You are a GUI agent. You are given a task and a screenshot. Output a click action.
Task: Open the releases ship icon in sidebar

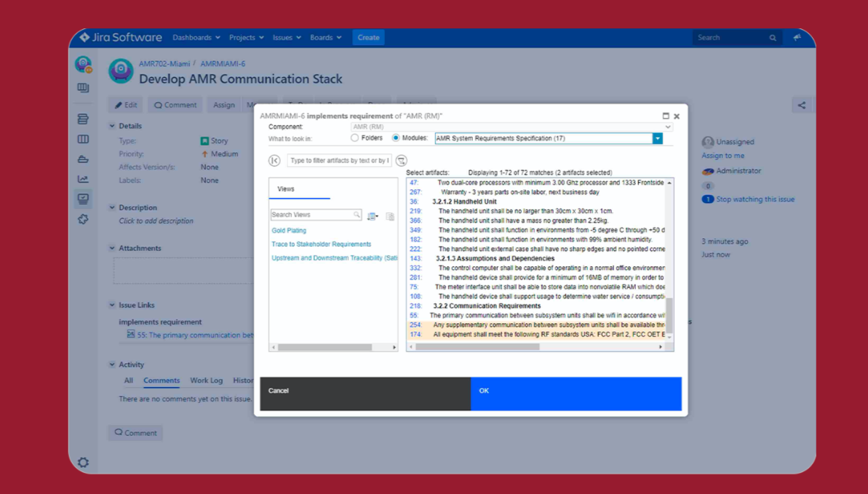tap(83, 159)
